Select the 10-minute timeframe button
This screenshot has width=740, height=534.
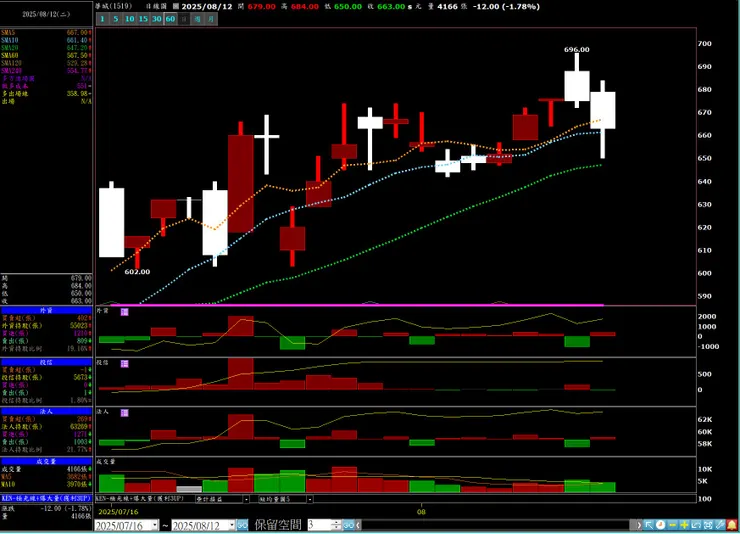coord(130,19)
